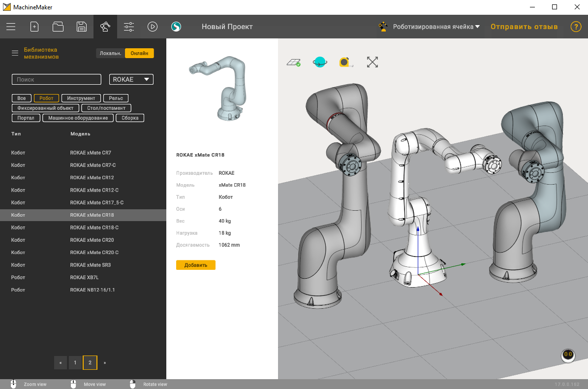The height and width of the screenshot is (389, 588).
Task: Click the measuring tape tool icon
Action: [x=346, y=63]
